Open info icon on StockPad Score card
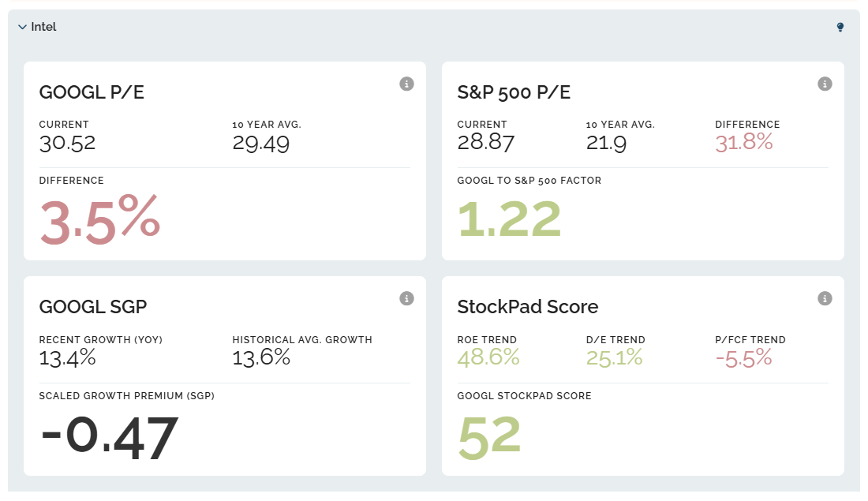 coord(825,298)
